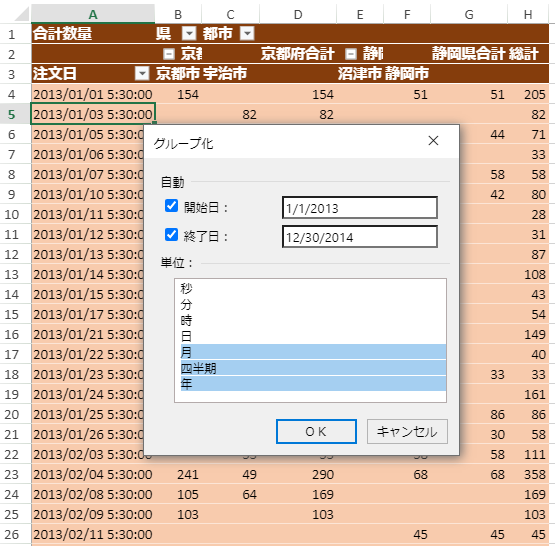Image resolution: width=555 pixels, height=546 pixels.
Task: Click the 京都市 column label
Action: [178, 74]
